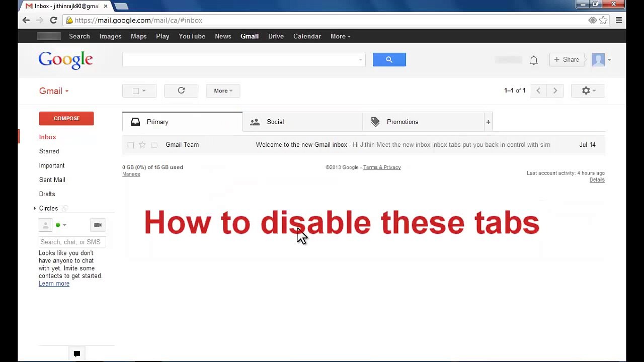
Task: Click the Google logo
Action: [66, 60]
